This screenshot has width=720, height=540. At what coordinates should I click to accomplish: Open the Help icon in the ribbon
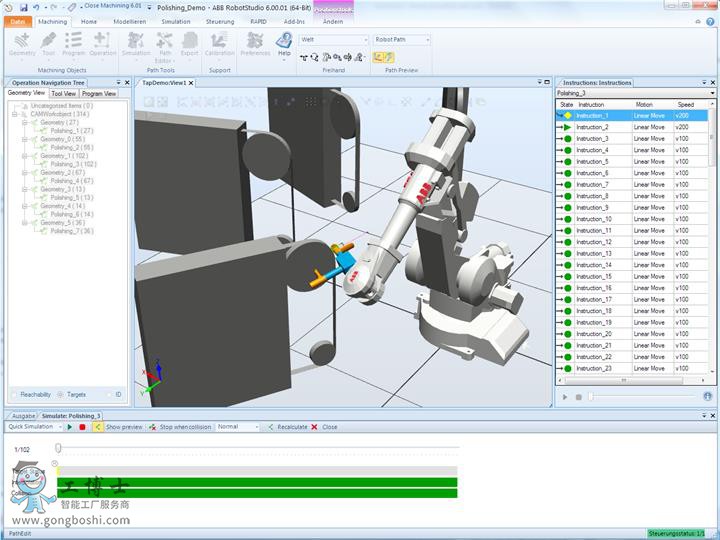284,44
